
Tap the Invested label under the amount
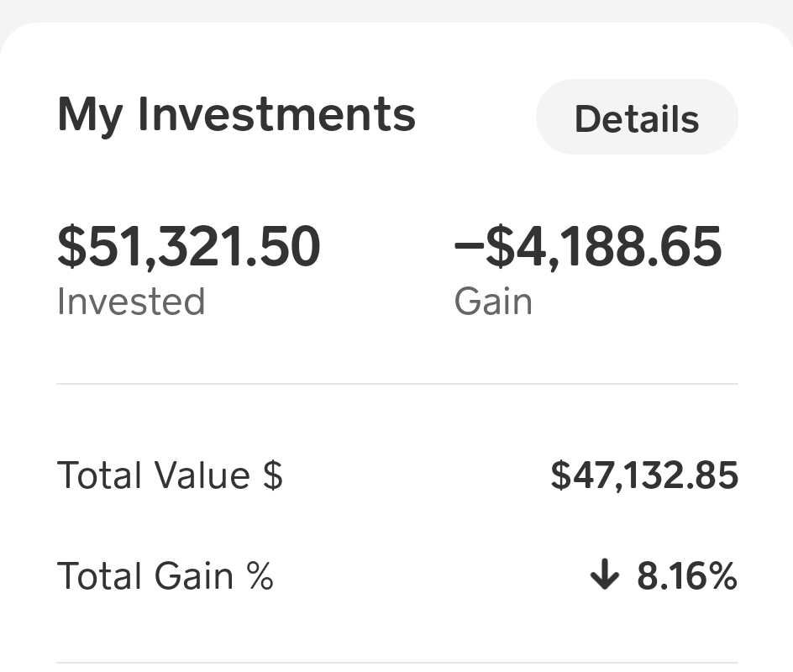click(131, 301)
